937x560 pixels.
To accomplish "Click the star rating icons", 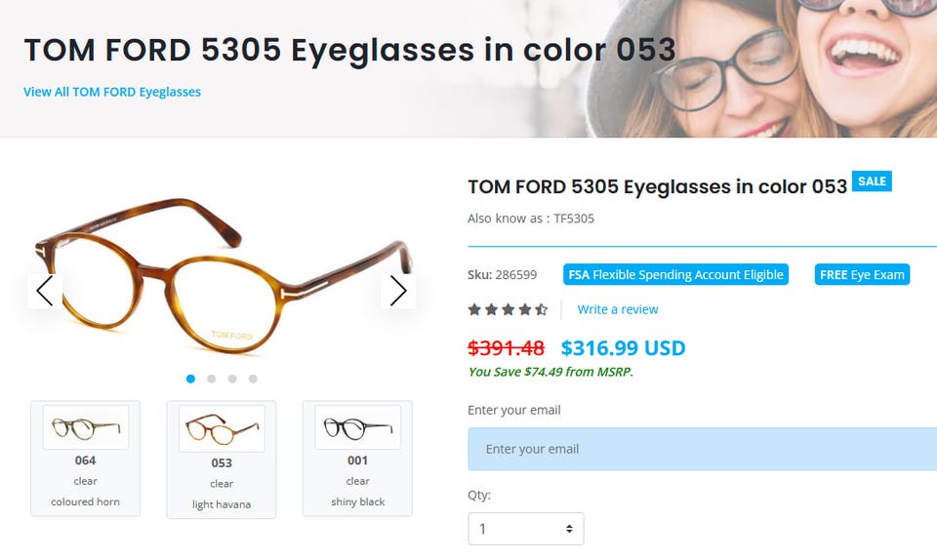I will pos(508,309).
